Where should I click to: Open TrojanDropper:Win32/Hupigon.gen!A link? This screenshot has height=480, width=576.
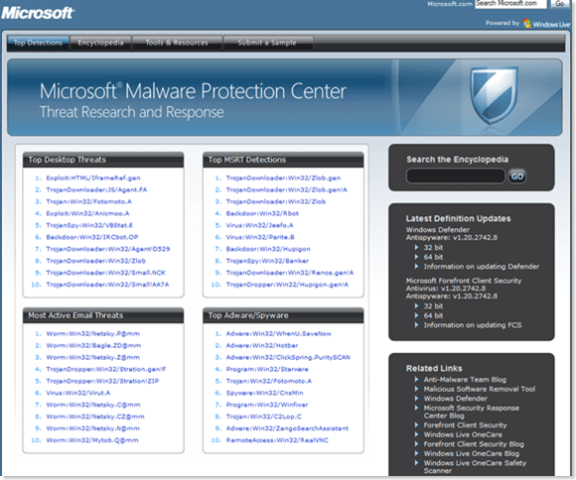(x=287, y=285)
